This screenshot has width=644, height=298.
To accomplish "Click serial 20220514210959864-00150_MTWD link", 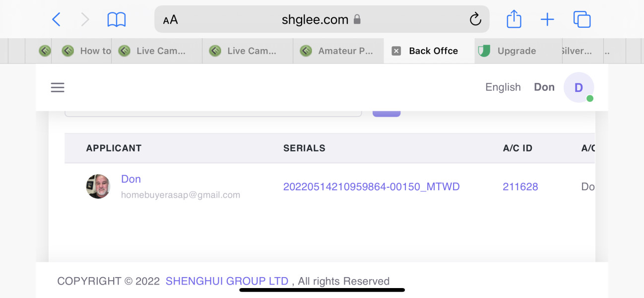I will 371,187.
